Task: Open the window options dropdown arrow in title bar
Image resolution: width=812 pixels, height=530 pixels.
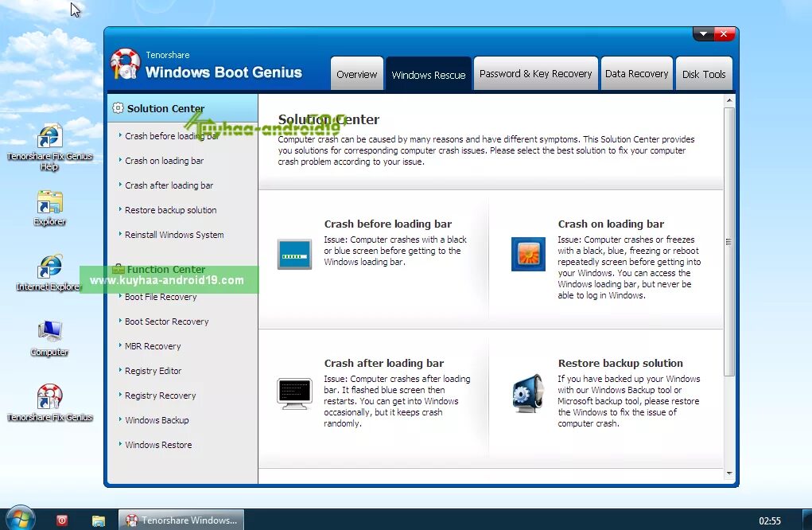Action: point(703,34)
